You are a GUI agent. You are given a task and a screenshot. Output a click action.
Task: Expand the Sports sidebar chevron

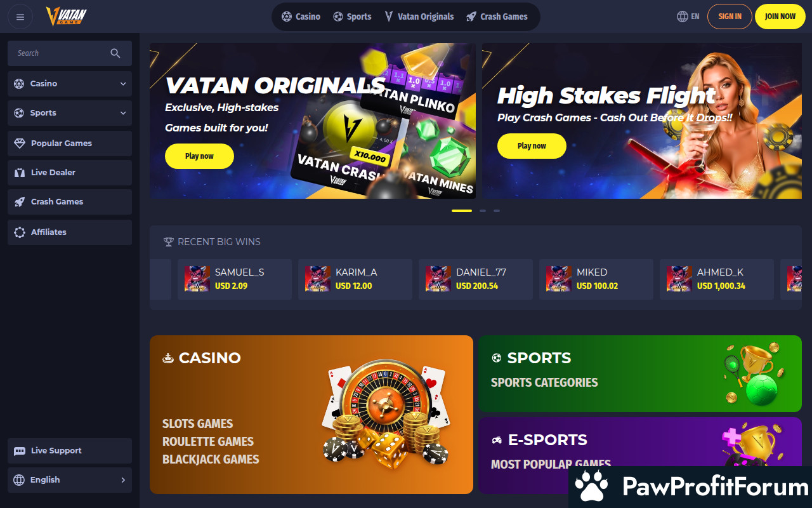[x=123, y=113]
